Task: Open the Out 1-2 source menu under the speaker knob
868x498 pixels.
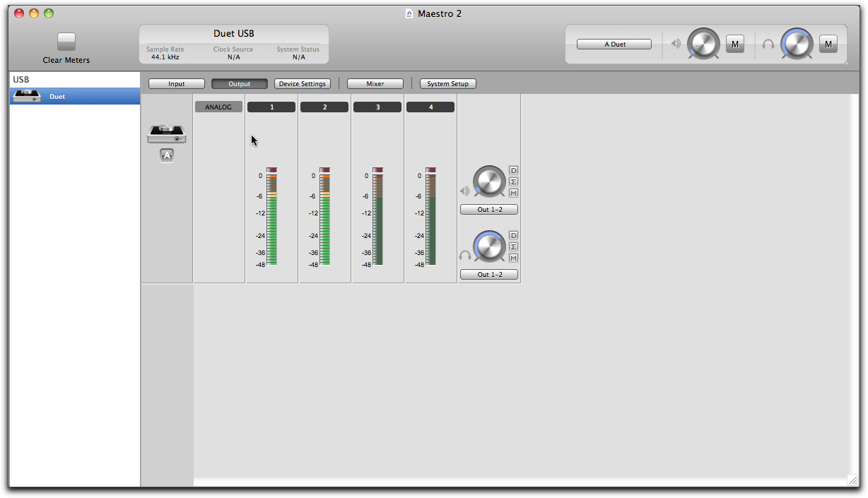Action: [489, 210]
